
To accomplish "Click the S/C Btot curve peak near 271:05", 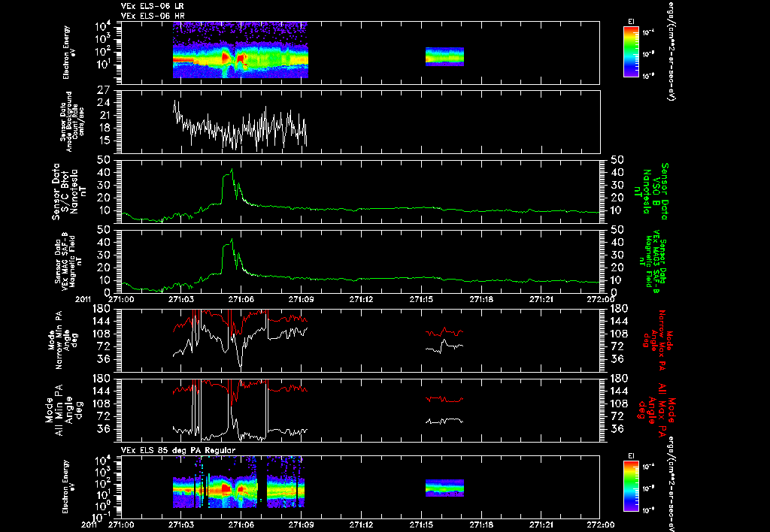I will (232, 170).
